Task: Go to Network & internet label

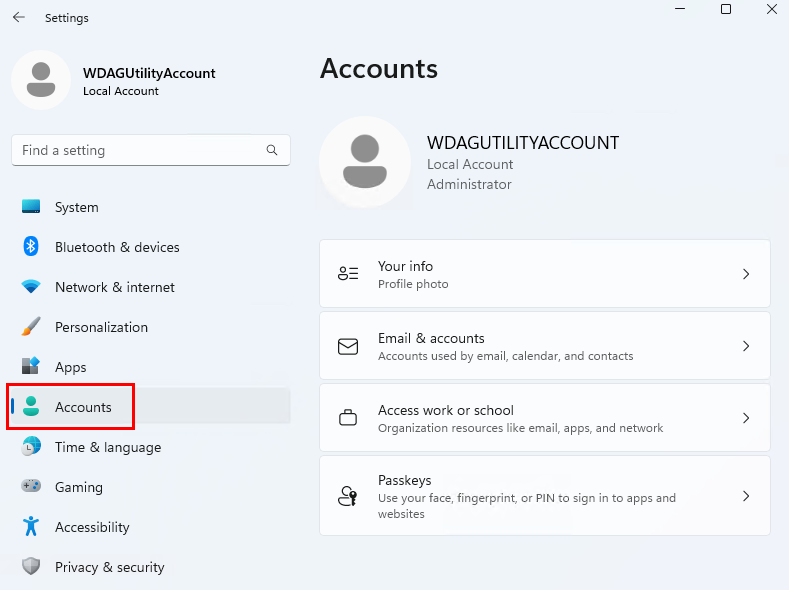Action: tap(115, 287)
